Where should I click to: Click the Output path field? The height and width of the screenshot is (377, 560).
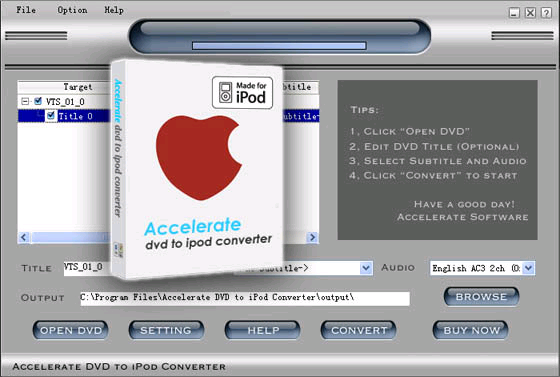245,298
